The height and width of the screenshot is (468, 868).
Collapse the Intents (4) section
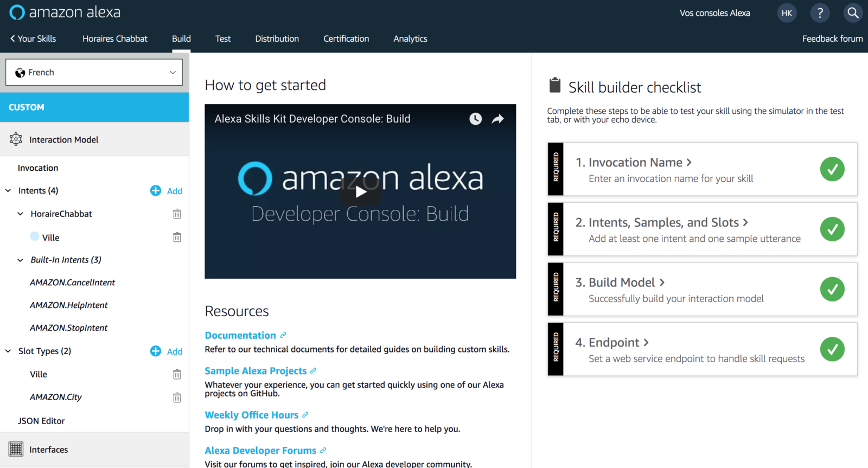pos(8,190)
